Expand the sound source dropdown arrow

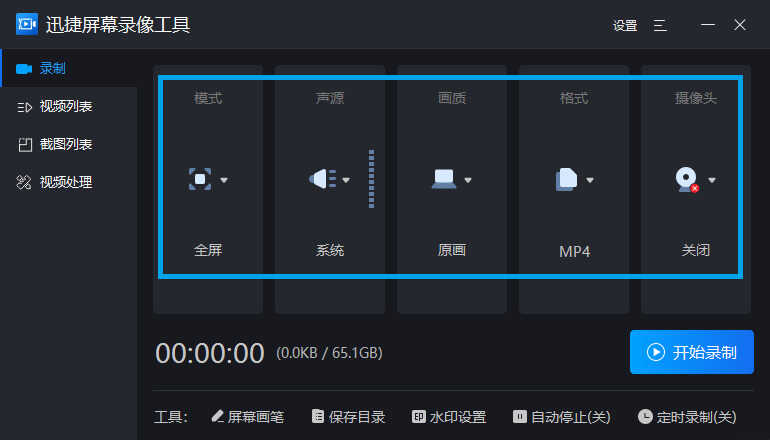click(x=346, y=181)
